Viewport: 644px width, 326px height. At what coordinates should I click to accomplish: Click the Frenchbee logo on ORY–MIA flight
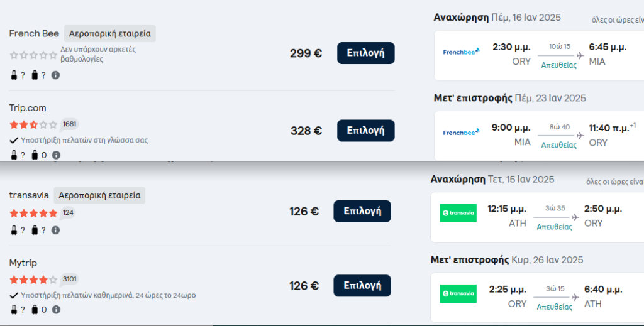[x=461, y=52]
